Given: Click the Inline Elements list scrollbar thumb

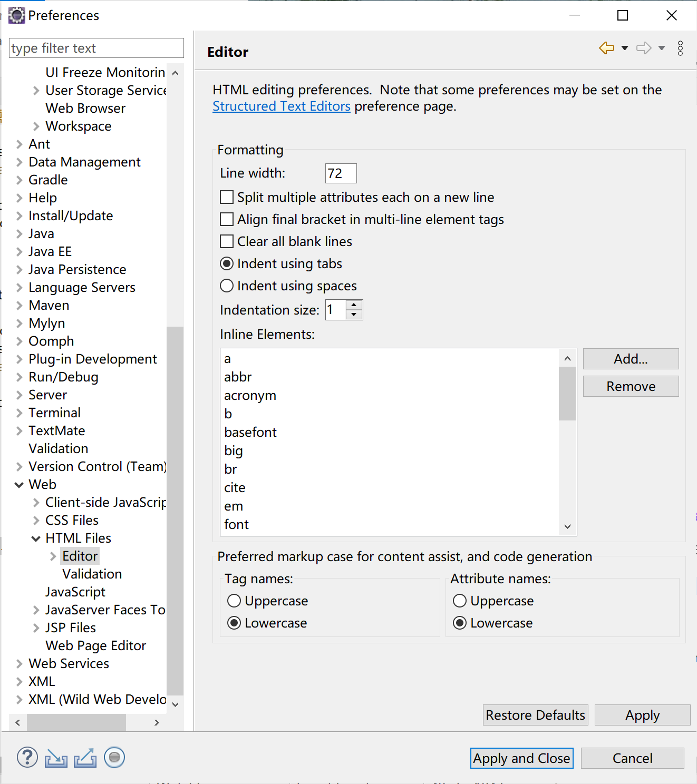Looking at the screenshot, I should pos(567,394).
